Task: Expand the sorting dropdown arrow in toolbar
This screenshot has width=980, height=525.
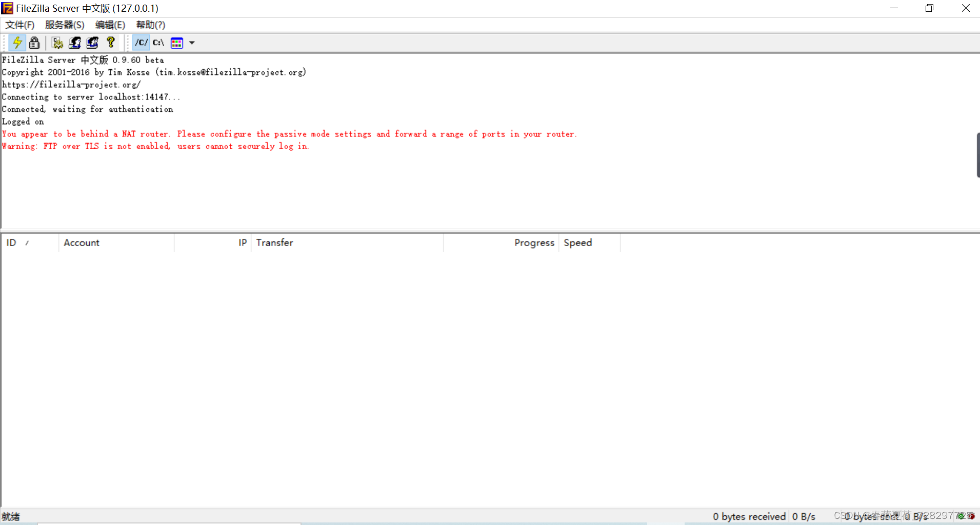Action: tap(192, 43)
